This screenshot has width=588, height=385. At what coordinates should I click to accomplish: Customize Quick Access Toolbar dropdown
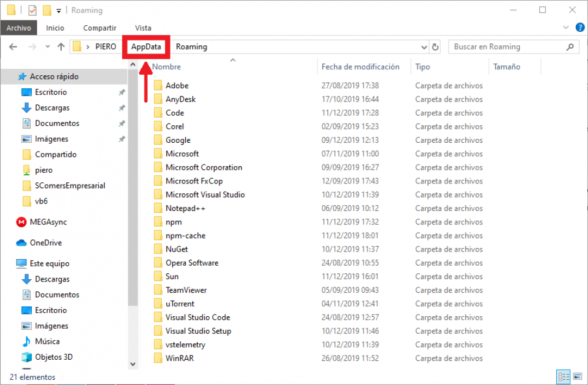click(59, 11)
